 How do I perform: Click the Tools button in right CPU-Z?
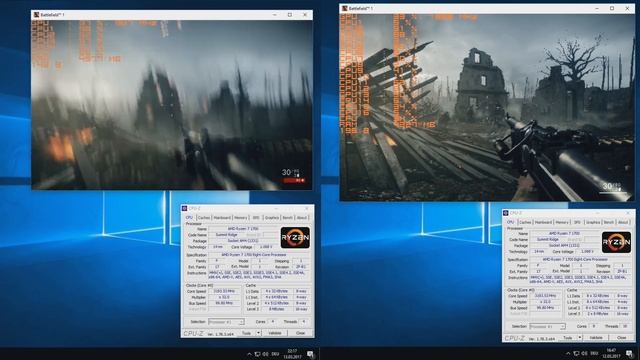pos(568,338)
